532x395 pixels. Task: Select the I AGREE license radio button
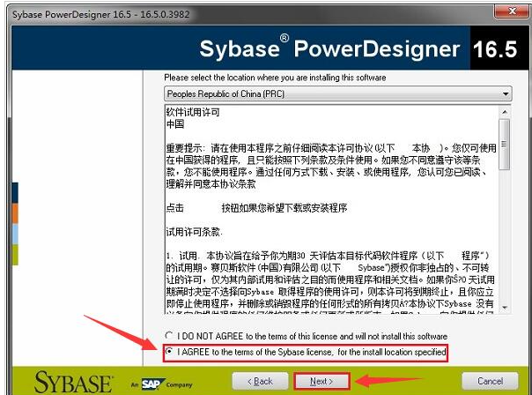tap(169, 351)
